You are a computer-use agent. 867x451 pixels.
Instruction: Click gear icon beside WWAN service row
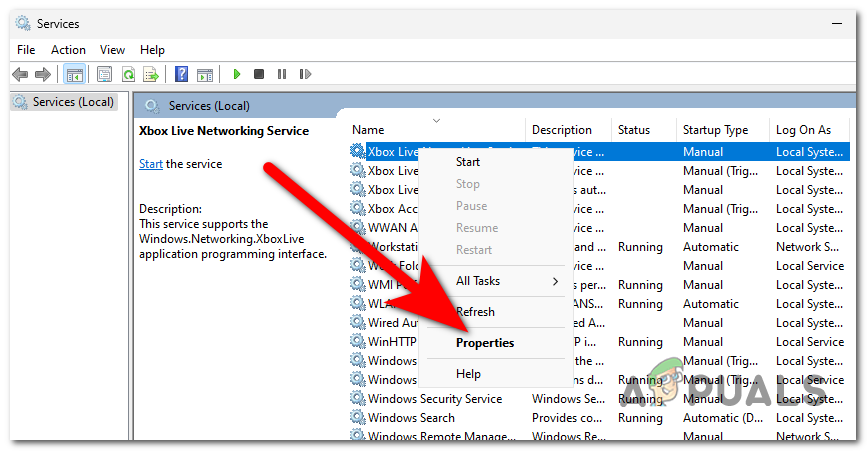(x=358, y=227)
